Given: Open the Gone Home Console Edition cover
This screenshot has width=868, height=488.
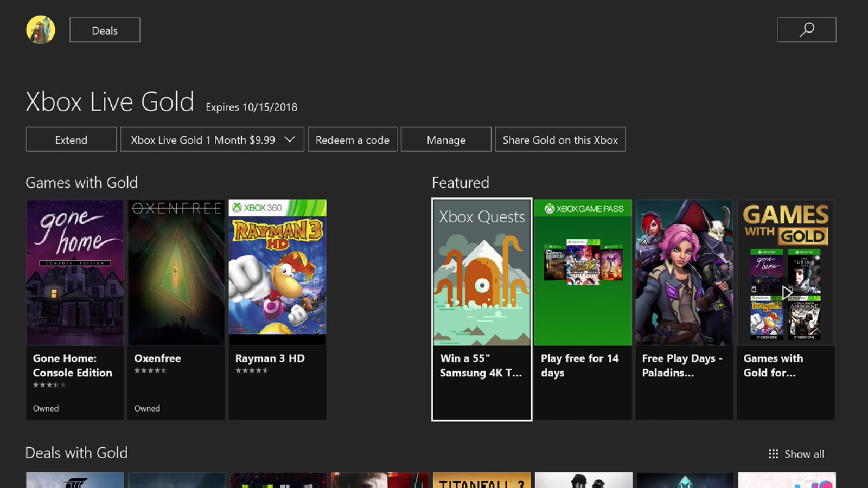Looking at the screenshot, I should click(75, 272).
